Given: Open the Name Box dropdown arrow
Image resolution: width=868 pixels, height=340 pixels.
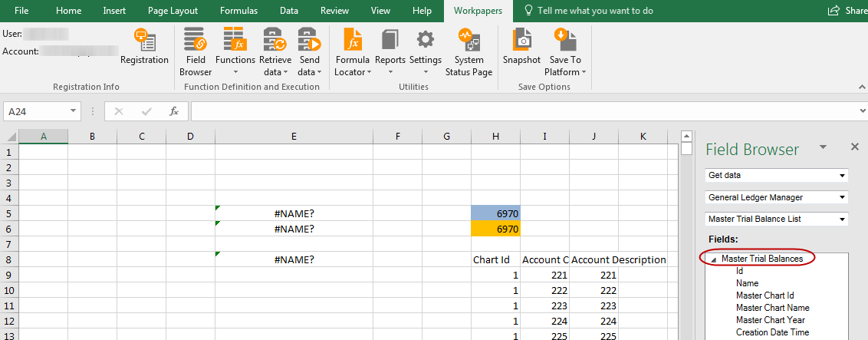Looking at the screenshot, I should (73, 111).
